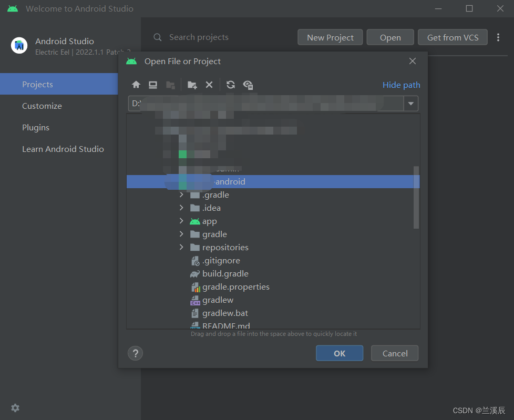Expand the .idea folder node

[x=181, y=208]
